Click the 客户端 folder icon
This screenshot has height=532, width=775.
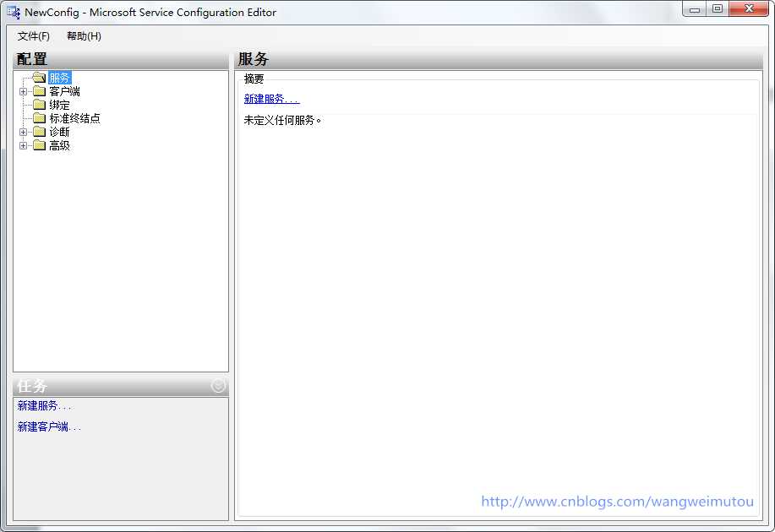coord(40,91)
